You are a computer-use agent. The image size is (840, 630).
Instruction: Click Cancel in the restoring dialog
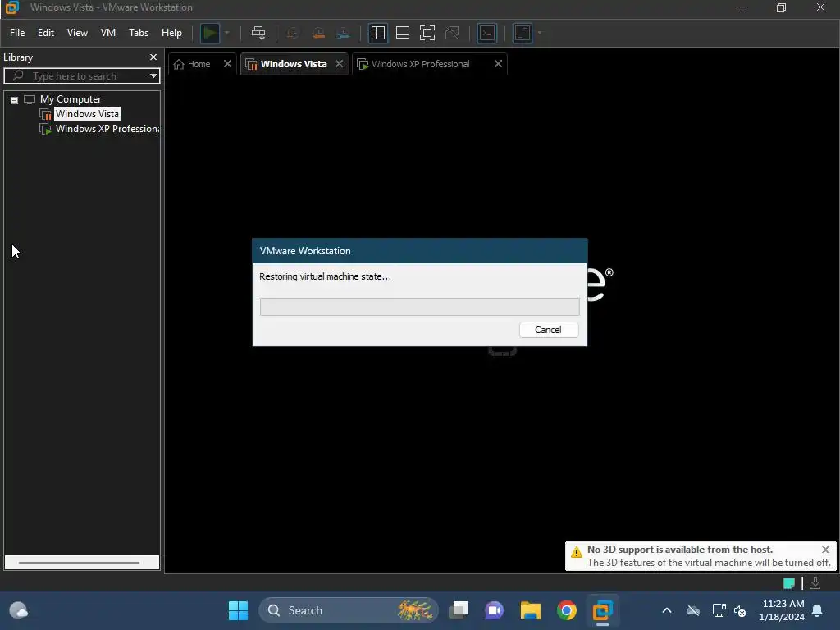549,330
